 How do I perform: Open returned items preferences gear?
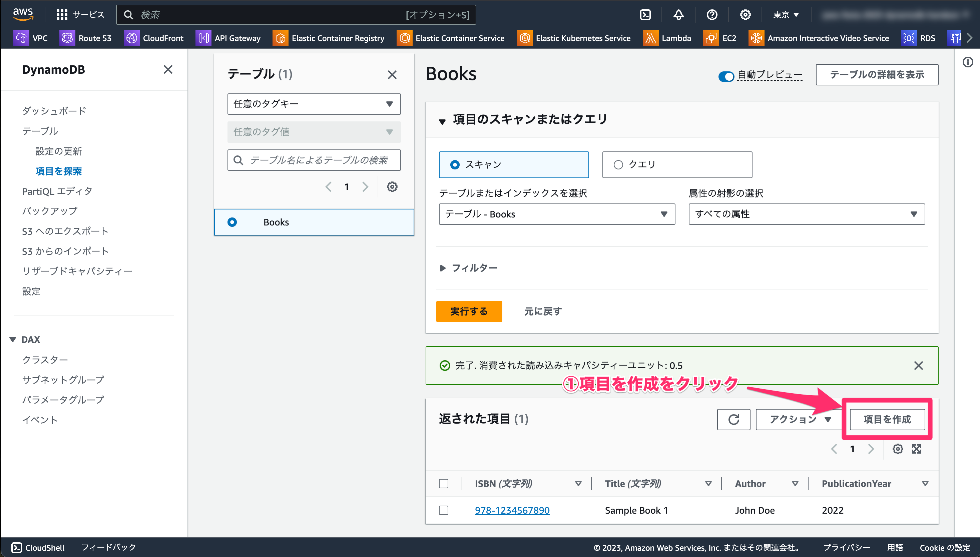coord(898,449)
